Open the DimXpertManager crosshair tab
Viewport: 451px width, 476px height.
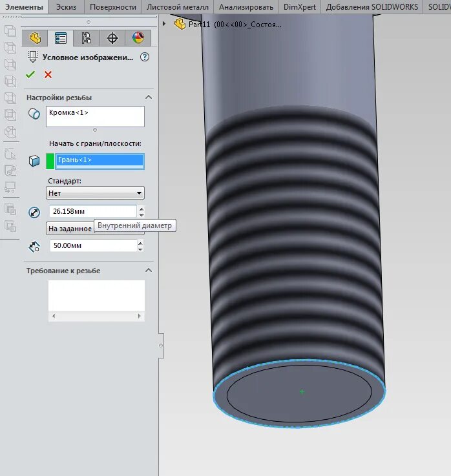pyautogui.click(x=112, y=38)
